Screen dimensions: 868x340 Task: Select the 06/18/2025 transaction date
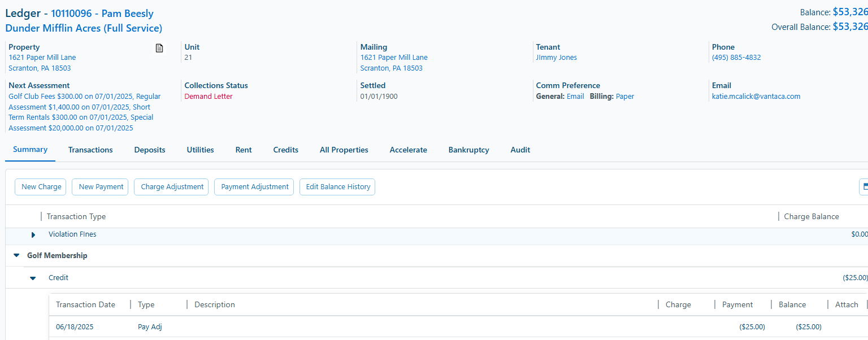click(x=74, y=326)
